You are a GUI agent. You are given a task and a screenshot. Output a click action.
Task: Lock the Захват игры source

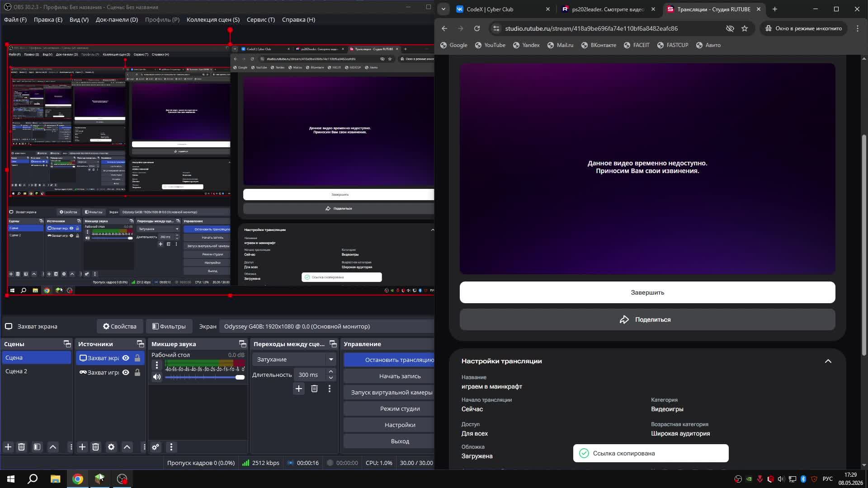tap(137, 372)
